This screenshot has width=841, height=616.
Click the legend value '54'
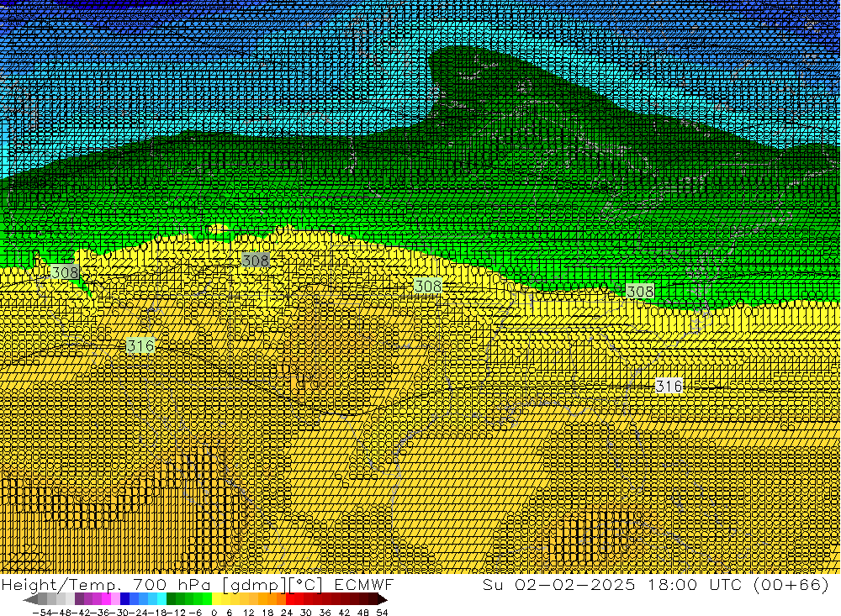382,613
